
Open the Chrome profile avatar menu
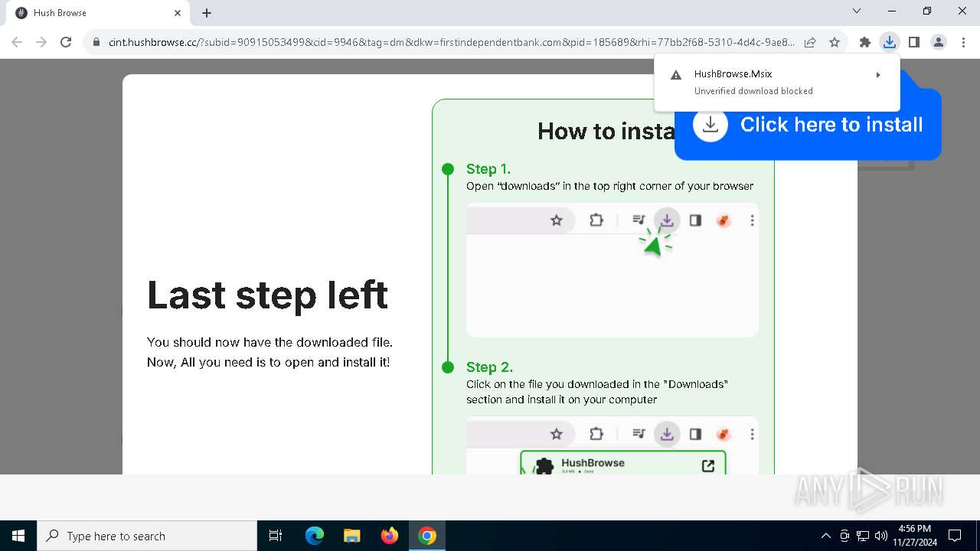[939, 42]
